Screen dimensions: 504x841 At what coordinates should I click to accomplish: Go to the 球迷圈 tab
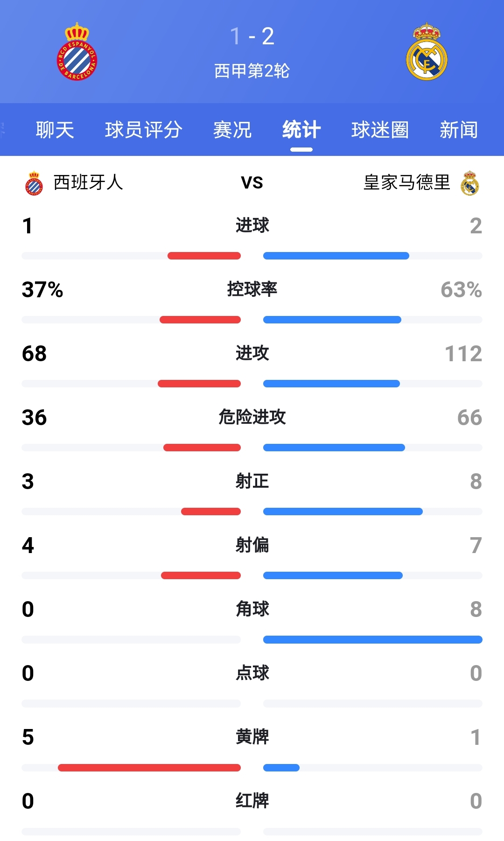pyautogui.click(x=380, y=130)
